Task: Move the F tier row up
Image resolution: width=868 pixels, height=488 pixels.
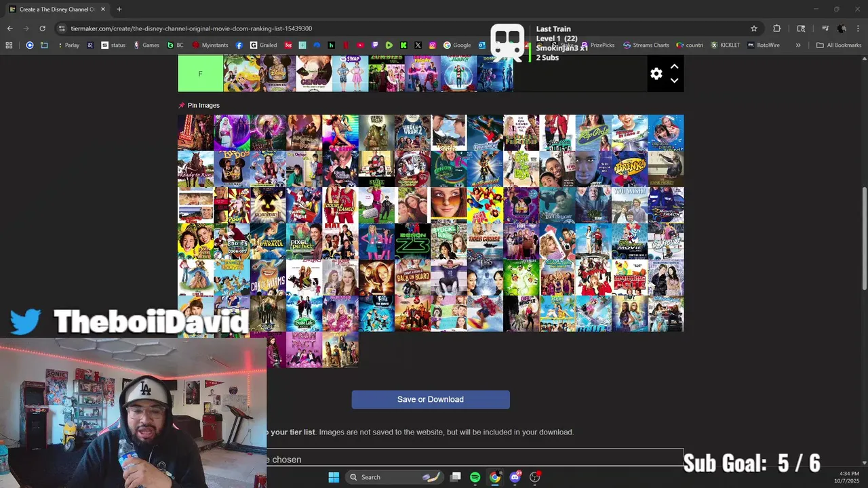Action: click(674, 66)
